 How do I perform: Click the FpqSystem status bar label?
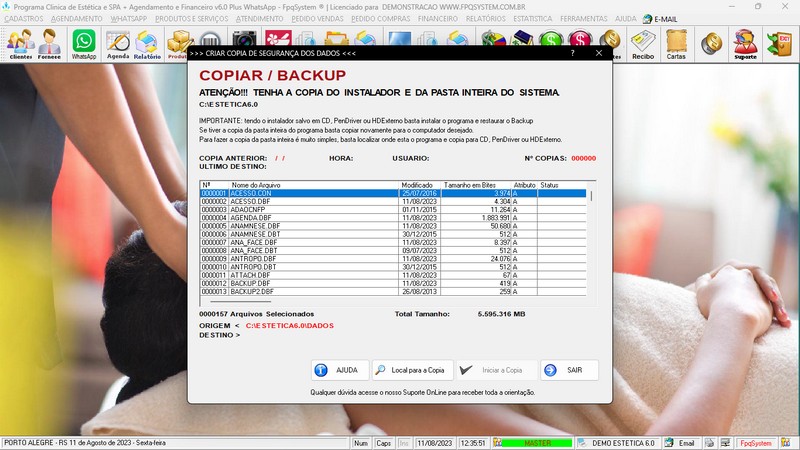pyautogui.click(x=756, y=443)
